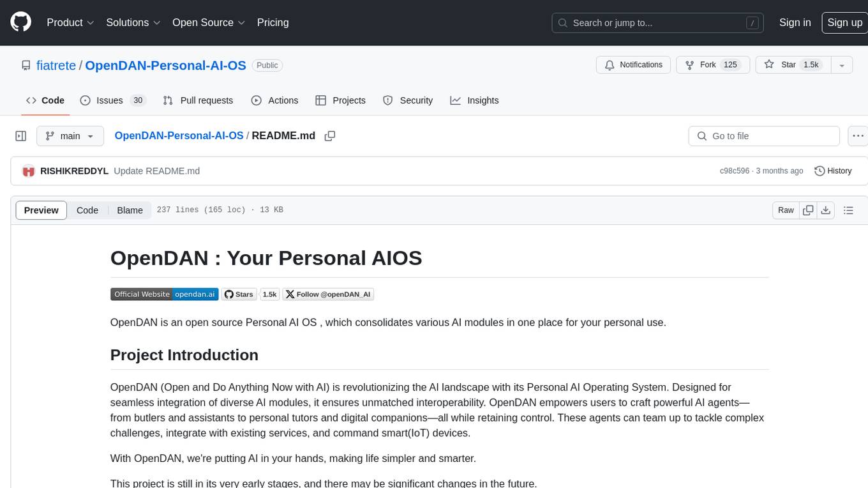Open the Update README.md commit message
868x488 pixels.
tap(156, 171)
